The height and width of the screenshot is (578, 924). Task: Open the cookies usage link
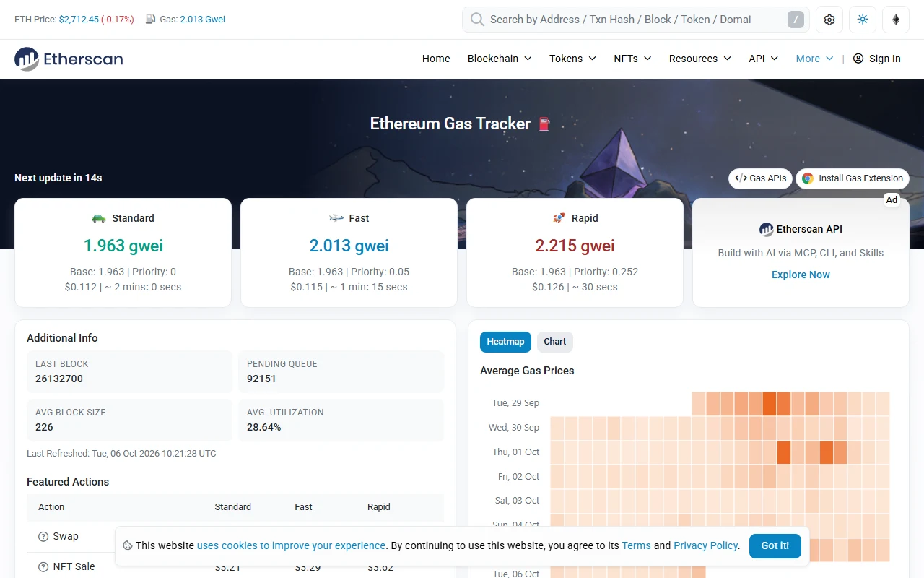pos(292,545)
